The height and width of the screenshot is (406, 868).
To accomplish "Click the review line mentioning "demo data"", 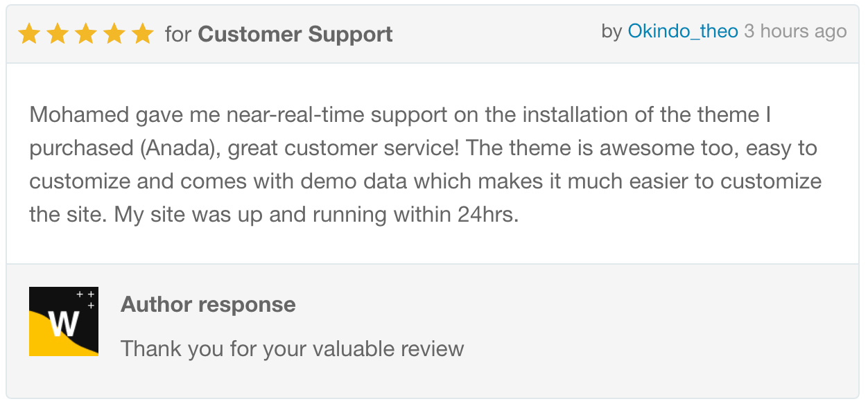I will [425, 182].
